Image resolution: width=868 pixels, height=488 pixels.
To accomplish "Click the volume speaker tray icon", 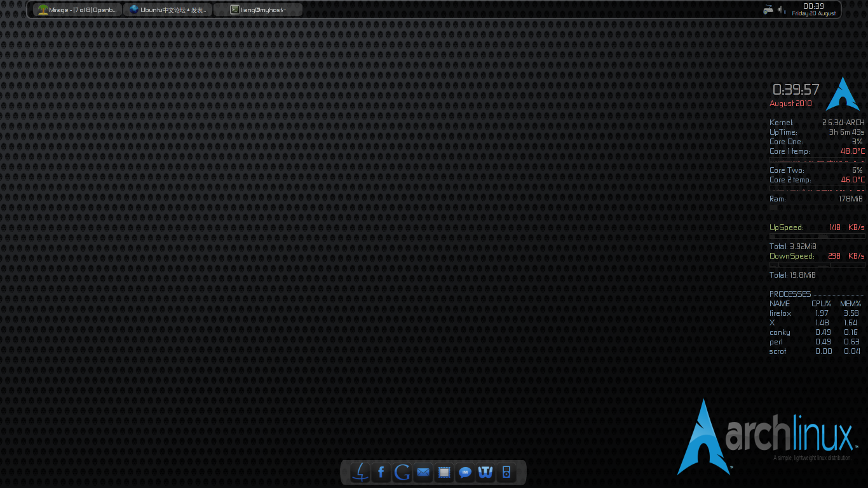I will tap(782, 10).
